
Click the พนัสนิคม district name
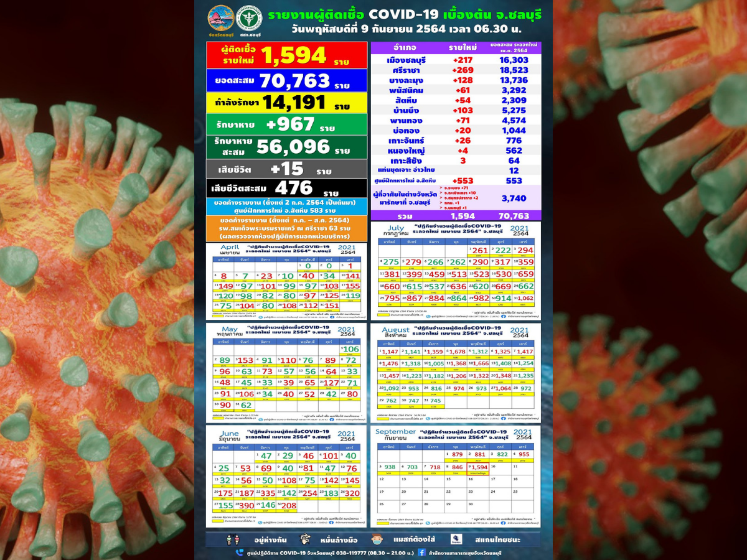[405, 90]
